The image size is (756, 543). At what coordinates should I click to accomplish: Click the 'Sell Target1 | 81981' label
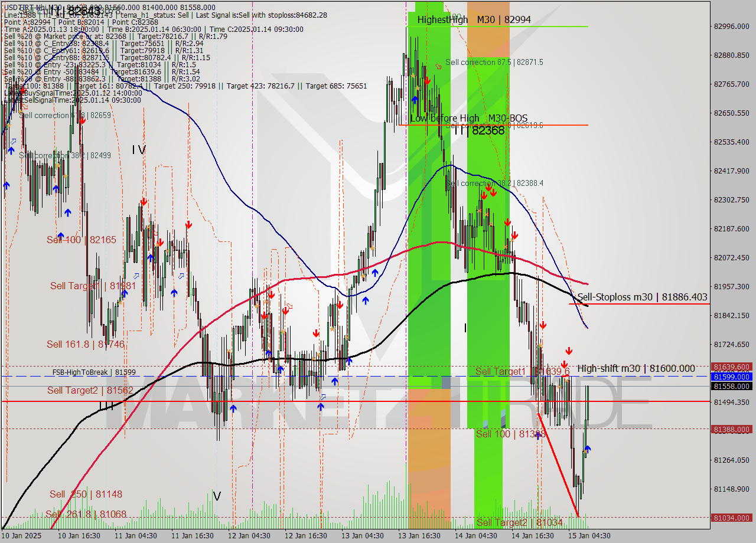coord(93,286)
